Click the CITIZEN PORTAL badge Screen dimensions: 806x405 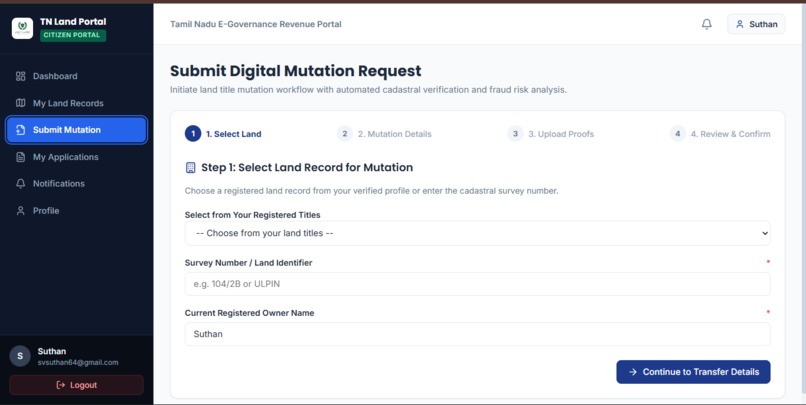point(73,35)
